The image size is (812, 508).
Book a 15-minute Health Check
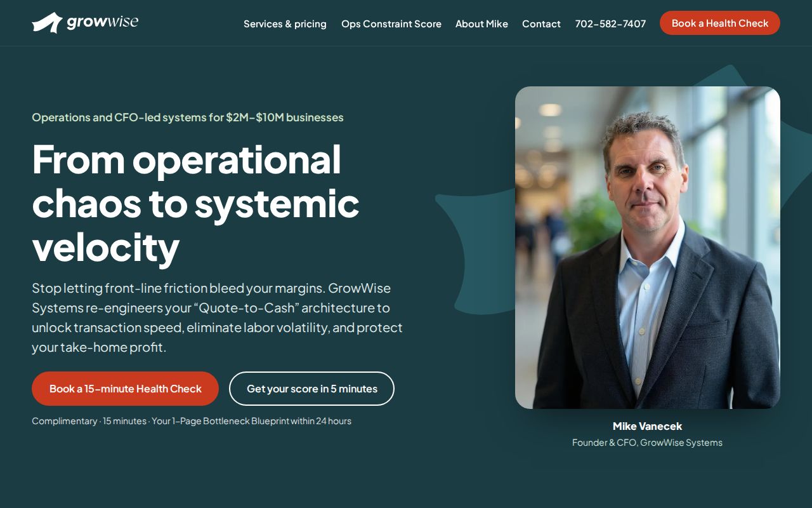point(125,389)
